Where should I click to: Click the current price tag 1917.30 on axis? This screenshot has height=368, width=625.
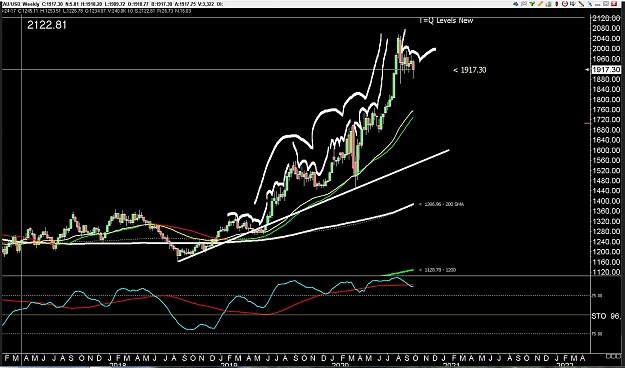click(606, 70)
